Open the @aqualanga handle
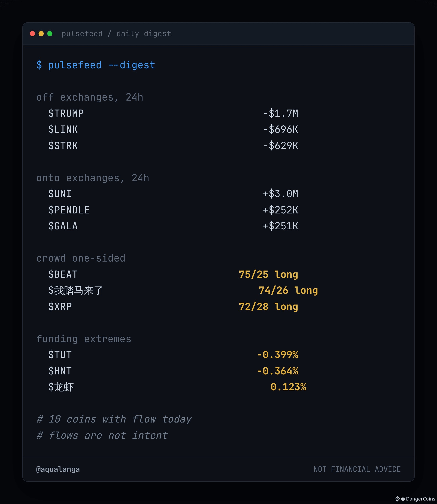437x504 pixels. (x=58, y=469)
